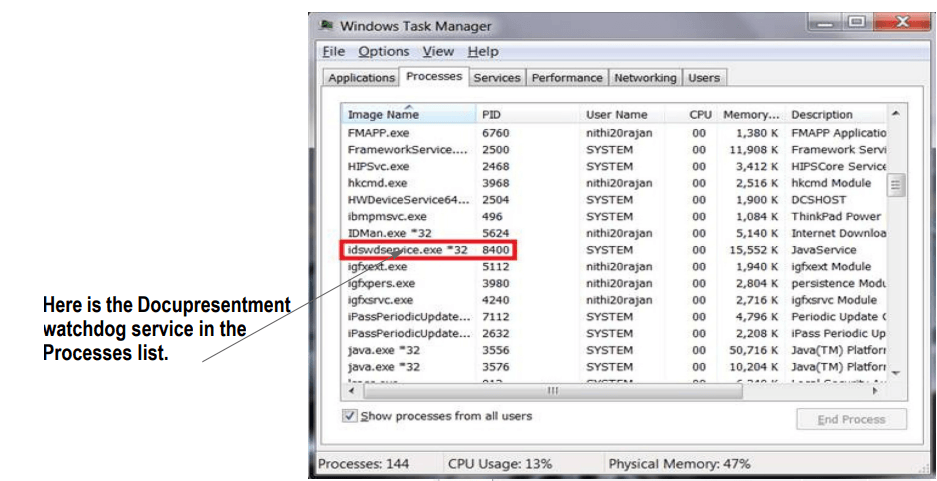Image resolution: width=937 pixels, height=481 pixels.
Task: Click the Processes: 144 status entry
Action: tap(363, 464)
